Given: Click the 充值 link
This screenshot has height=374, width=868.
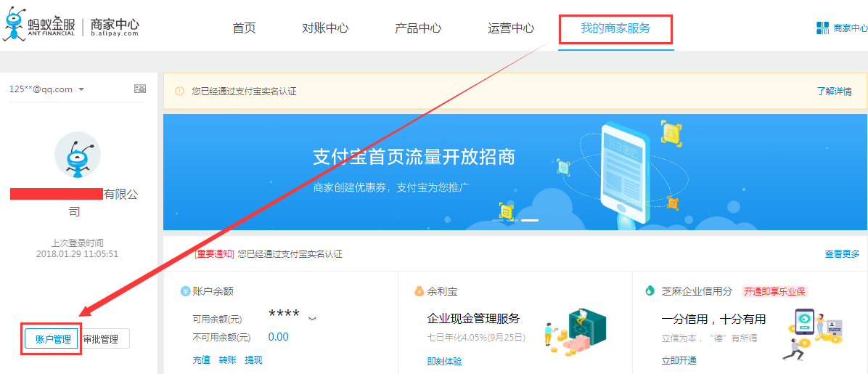Looking at the screenshot, I should point(202,360).
